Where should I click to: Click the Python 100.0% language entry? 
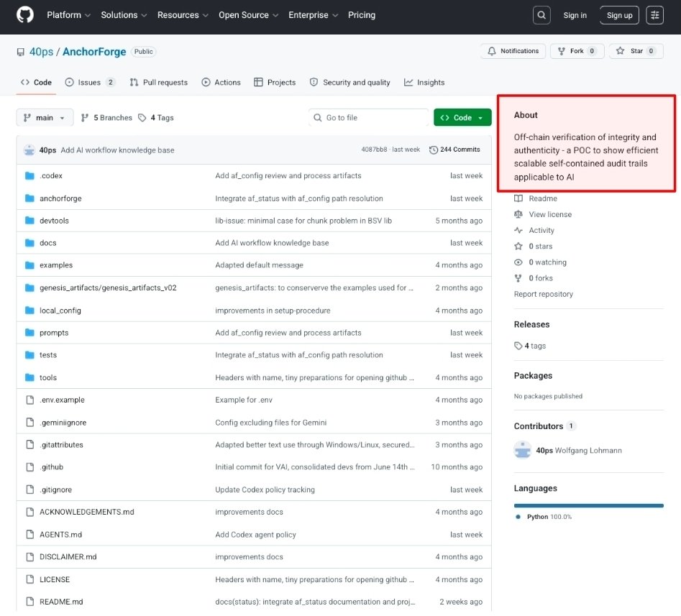(x=544, y=517)
